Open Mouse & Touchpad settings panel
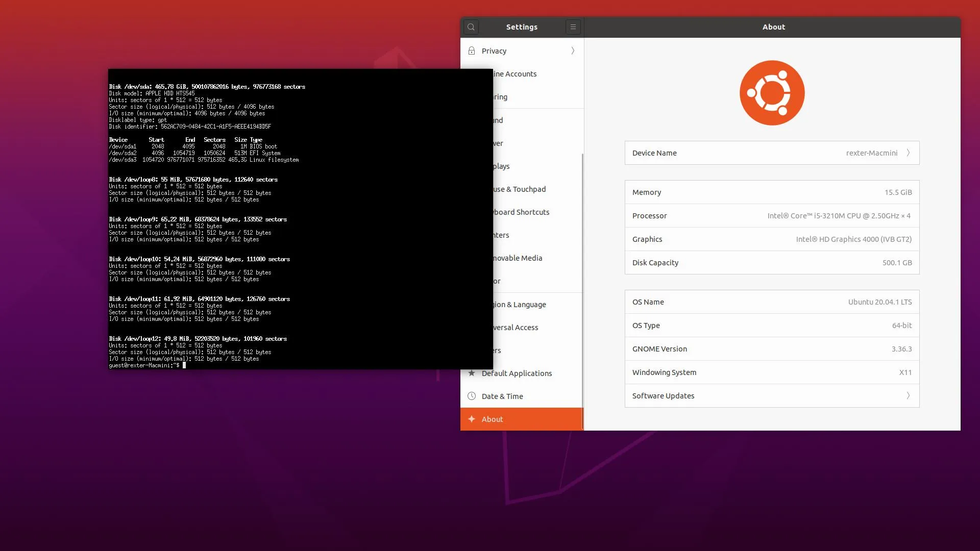The height and width of the screenshot is (551, 980). [x=526, y=189]
